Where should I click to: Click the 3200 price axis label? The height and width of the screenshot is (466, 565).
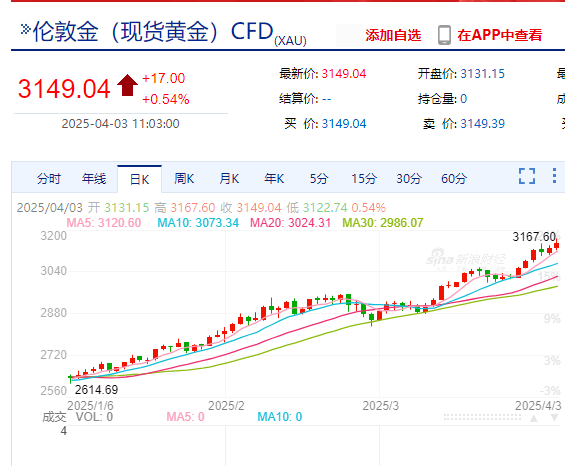click(x=53, y=236)
